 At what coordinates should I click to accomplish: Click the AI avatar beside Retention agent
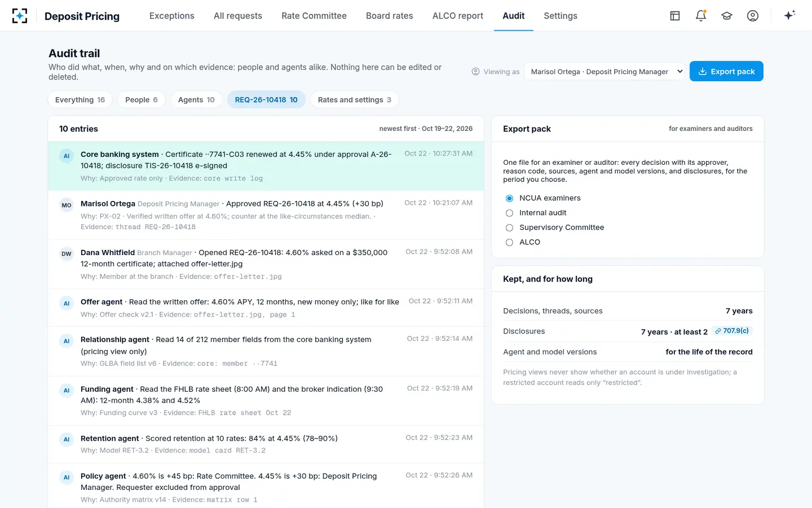coord(67,439)
